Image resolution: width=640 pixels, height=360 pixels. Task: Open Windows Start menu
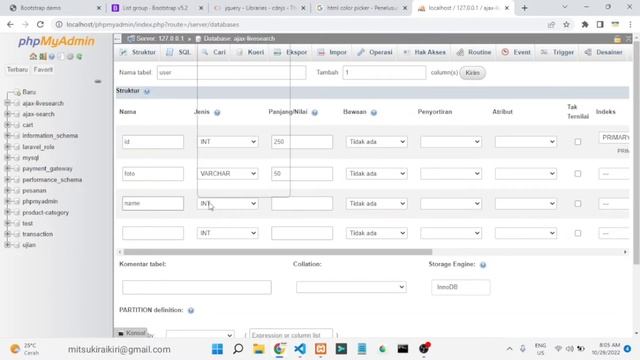(x=217, y=349)
